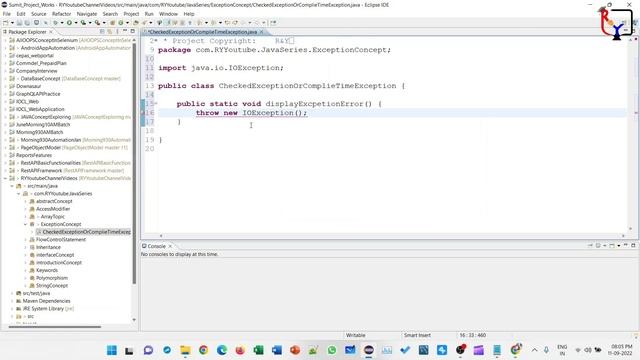The width and height of the screenshot is (640, 360).
Task: Open the Refactor menu
Action: 62,14
